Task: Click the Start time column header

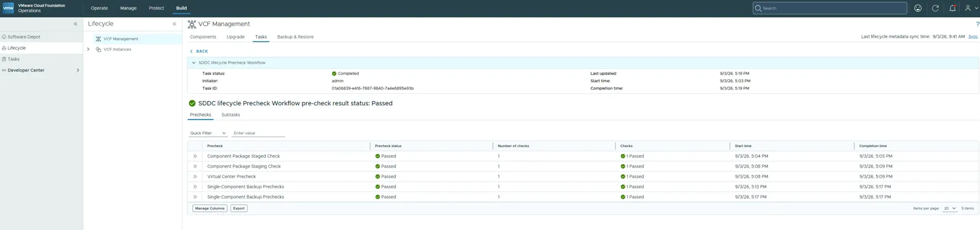Action: 743,146
